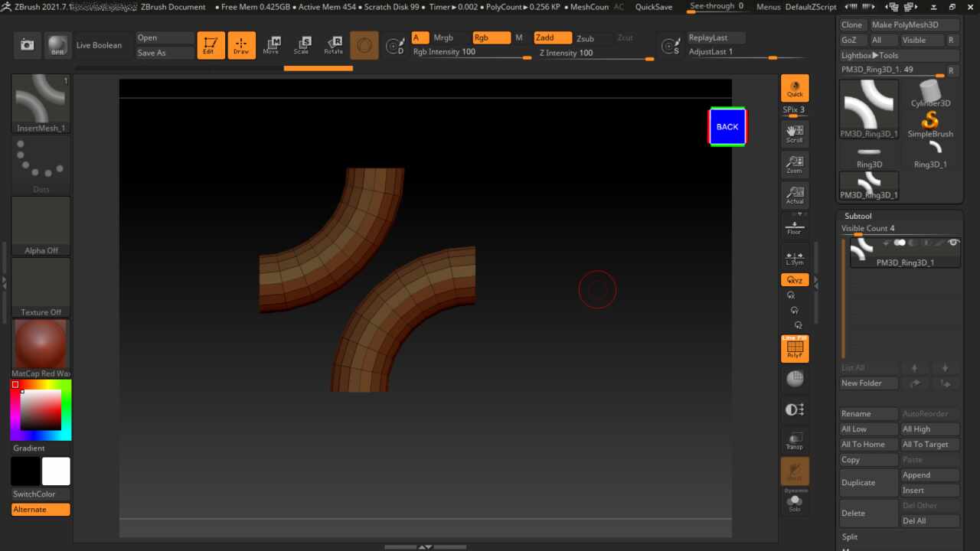This screenshot has width=980, height=551.
Task: Open the Menus option in top bar
Action: pyautogui.click(x=768, y=7)
